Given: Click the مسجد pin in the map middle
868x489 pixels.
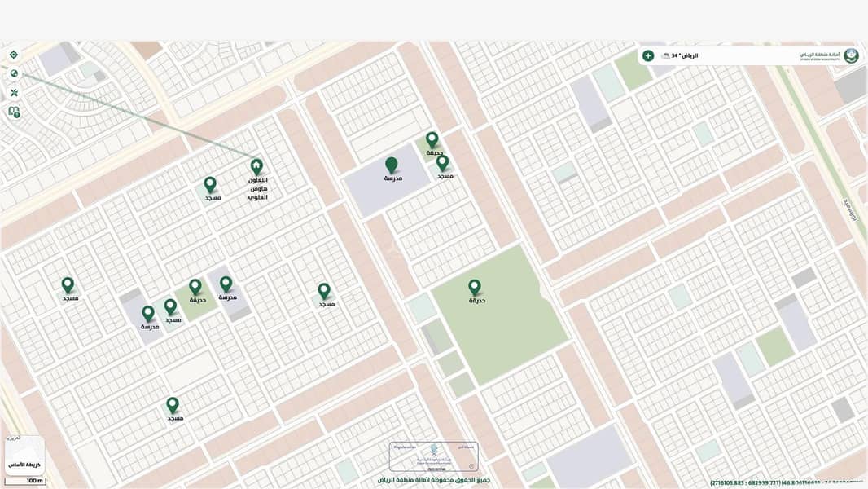Looking at the screenshot, I should (324, 291).
